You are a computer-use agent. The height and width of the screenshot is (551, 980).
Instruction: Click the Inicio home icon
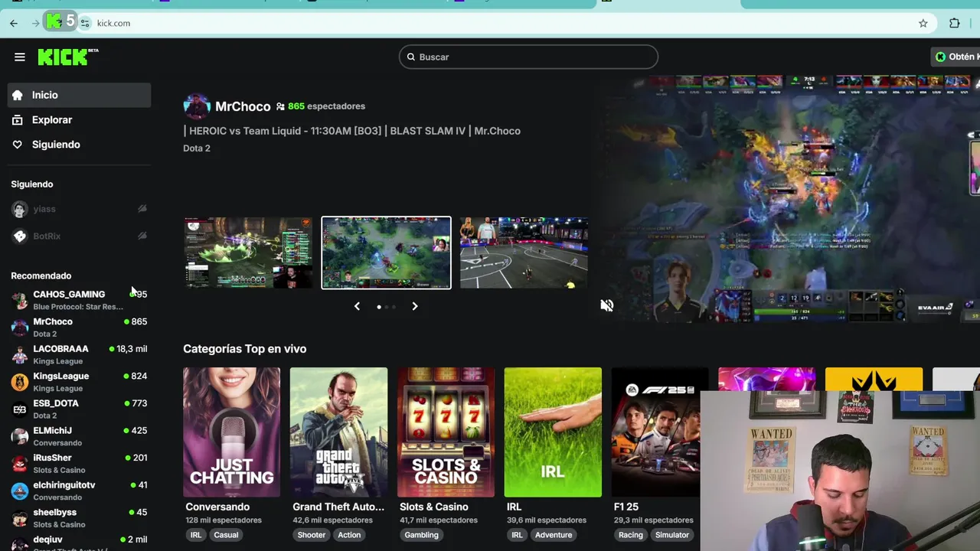17,95
